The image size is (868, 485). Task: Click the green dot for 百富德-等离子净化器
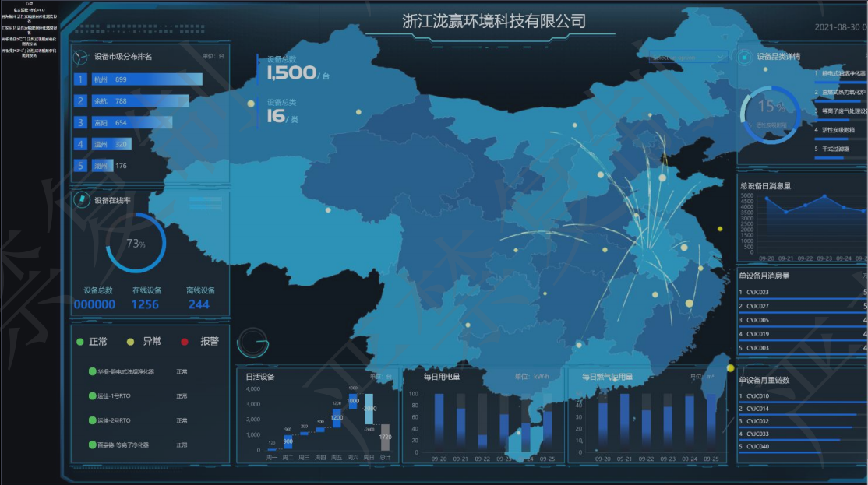click(x=93, y=445)
